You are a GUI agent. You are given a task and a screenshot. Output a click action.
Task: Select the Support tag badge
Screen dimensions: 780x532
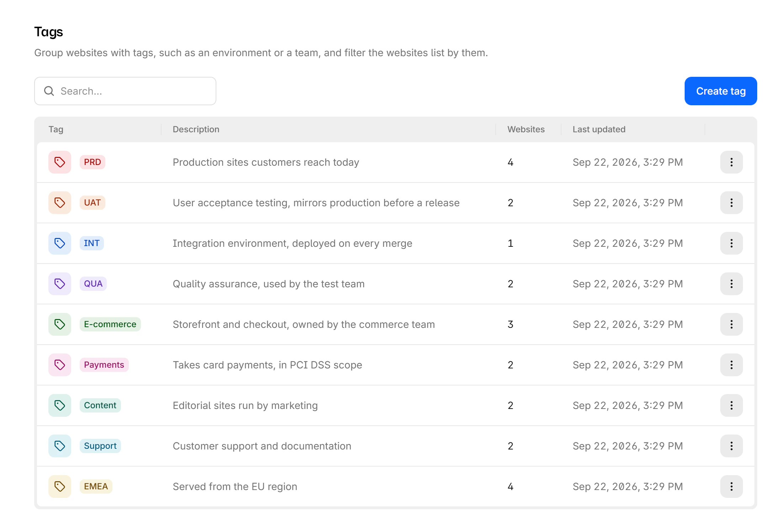pos(100,446)
